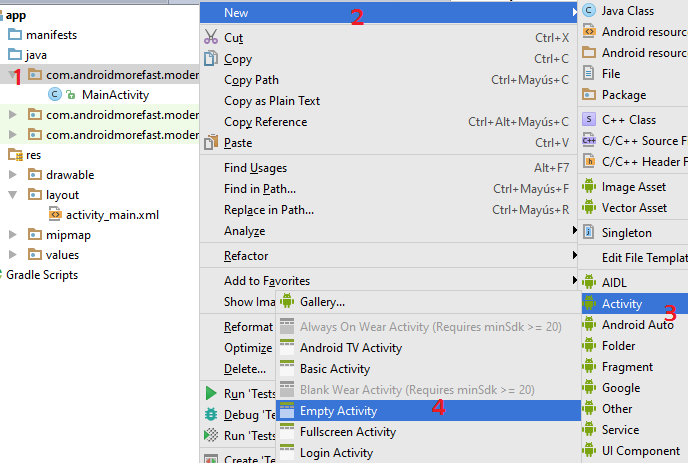Select Copy as Plain Text
This screenshot has height=463, width=688.
[x=389, y=101]
